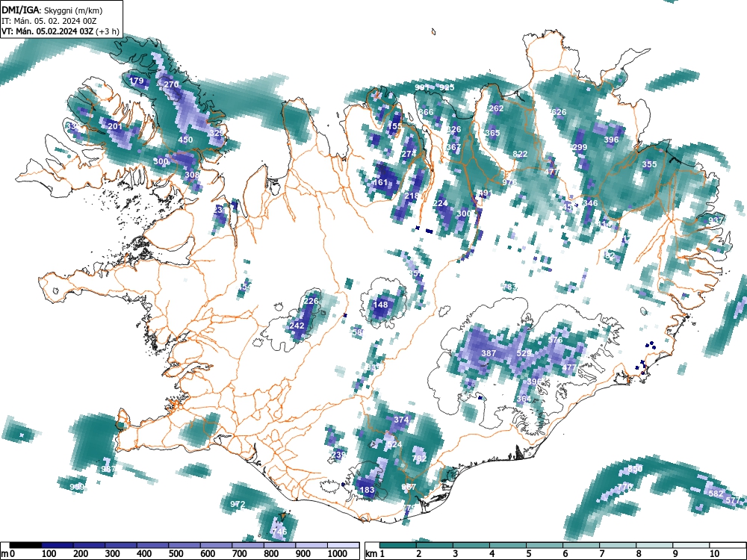Click the visibility value 148
Screen dimensions: 747x560
coord(381,305)
